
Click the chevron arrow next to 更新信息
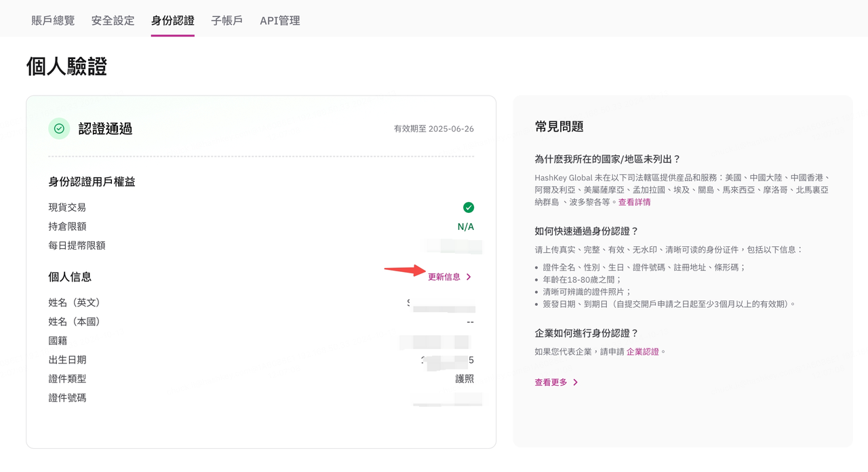tap(469, 277)
